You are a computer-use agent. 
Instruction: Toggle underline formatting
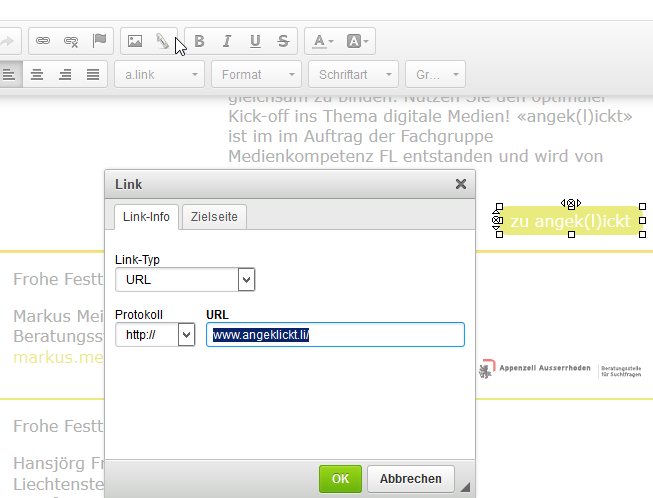255,41
